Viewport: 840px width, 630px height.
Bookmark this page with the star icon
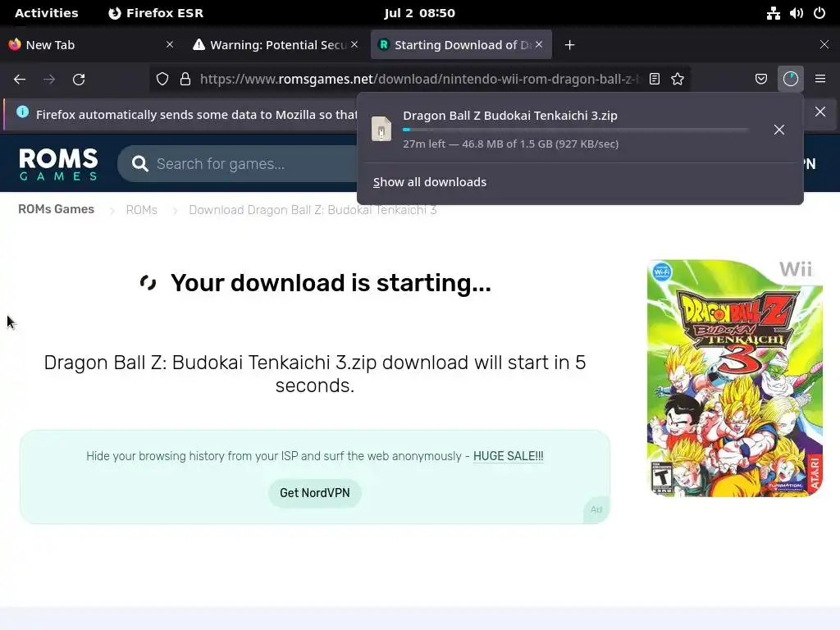pos(678,80)
